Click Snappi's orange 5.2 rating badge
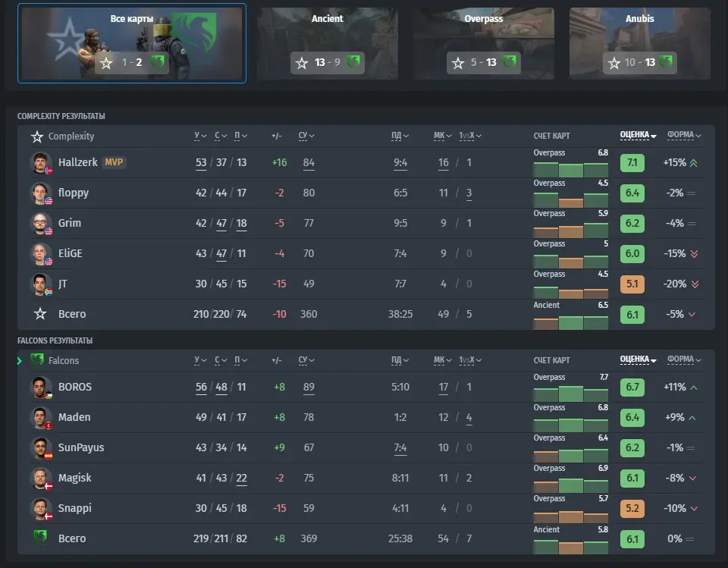The image size is (728, 568). pyautogui.click(x=632, y=508)
